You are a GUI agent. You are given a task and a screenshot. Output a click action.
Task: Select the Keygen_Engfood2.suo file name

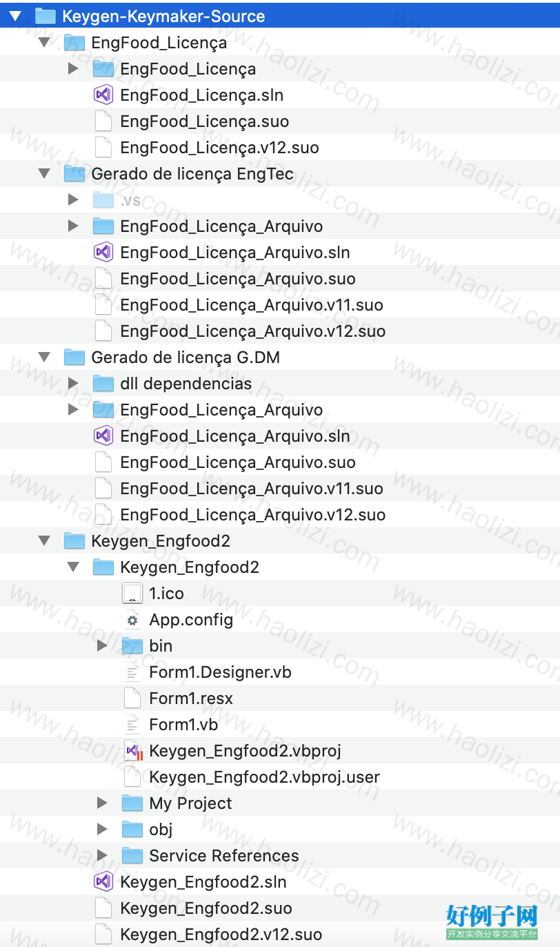[206, 908]
